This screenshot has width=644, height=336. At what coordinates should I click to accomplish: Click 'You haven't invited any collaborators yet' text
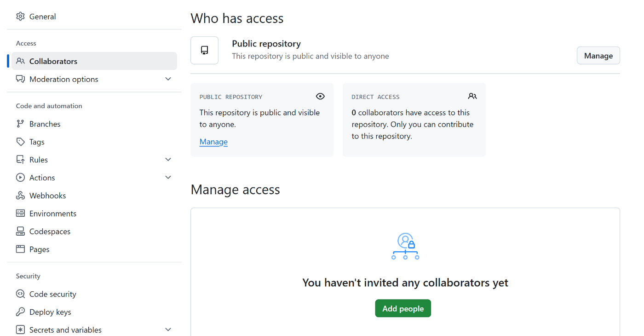coord(405,283)
